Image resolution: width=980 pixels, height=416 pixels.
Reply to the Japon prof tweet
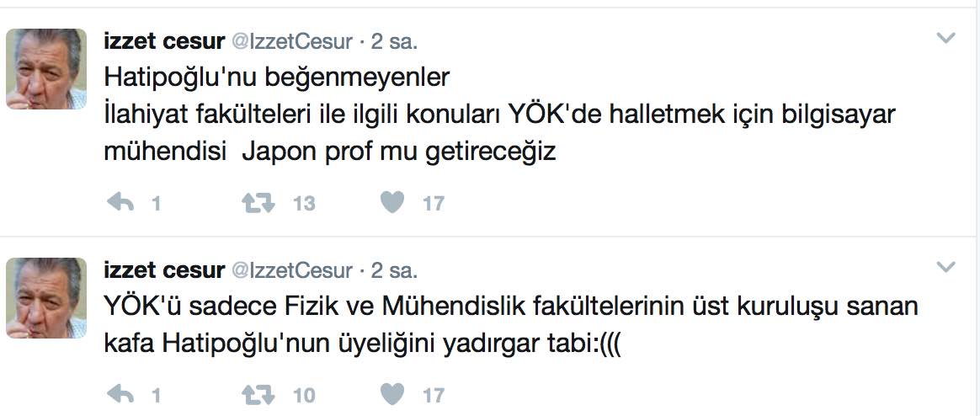click(x=121, y=203)
